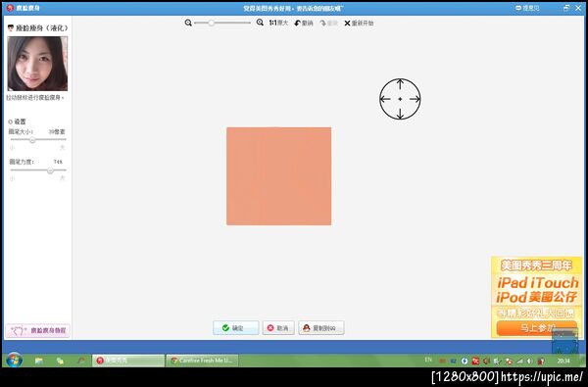Click the taskbar clock showing 20:34
Screen dimensions: 588x387
tap(563, 361)
